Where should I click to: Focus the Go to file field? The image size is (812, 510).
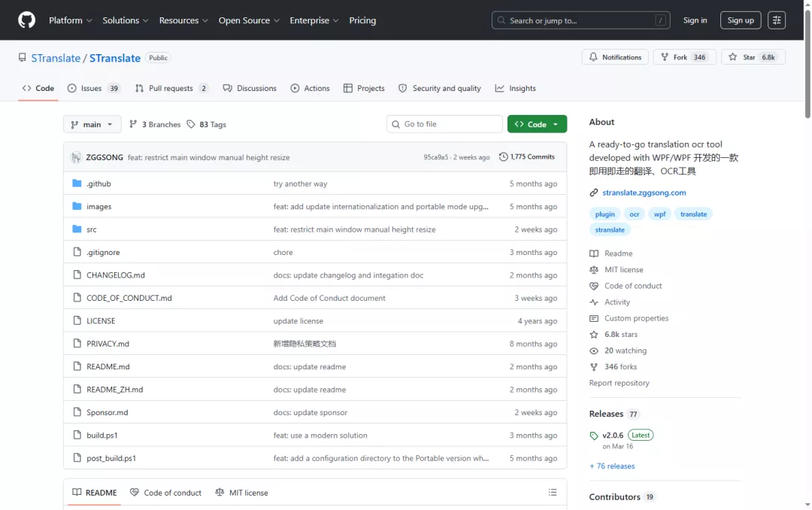point(444,124)
